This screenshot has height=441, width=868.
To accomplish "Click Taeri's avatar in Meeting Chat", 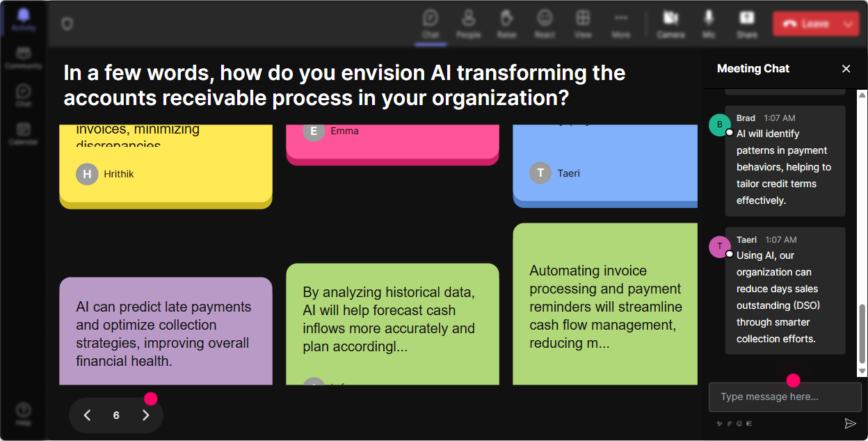I will [x=720, y=246].
